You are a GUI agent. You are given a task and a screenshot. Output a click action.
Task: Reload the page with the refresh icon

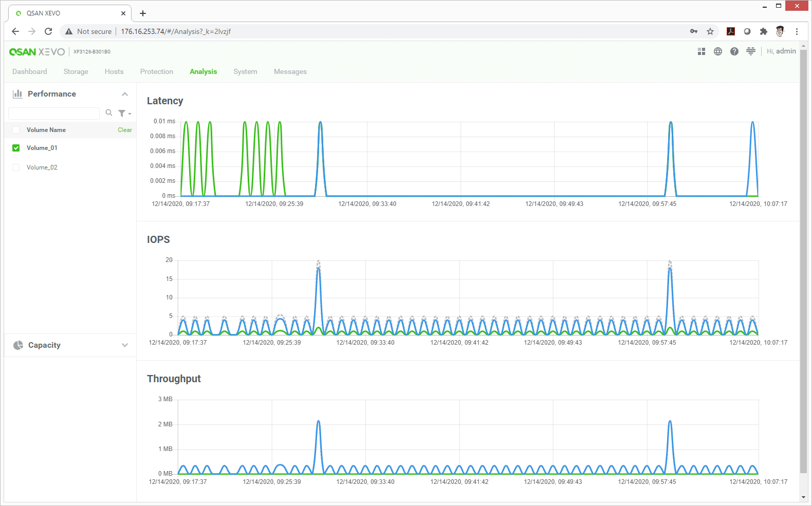tap(48, 31)
